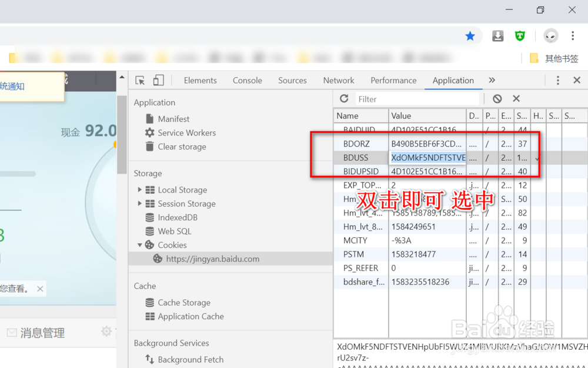588x368 pixels.
Task: Collapse the Cookies tree node
Action: coord(139,245)
